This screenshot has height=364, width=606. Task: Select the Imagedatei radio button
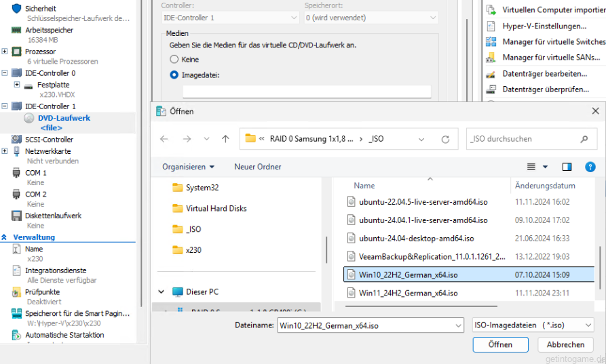click(x=174, y=75)
